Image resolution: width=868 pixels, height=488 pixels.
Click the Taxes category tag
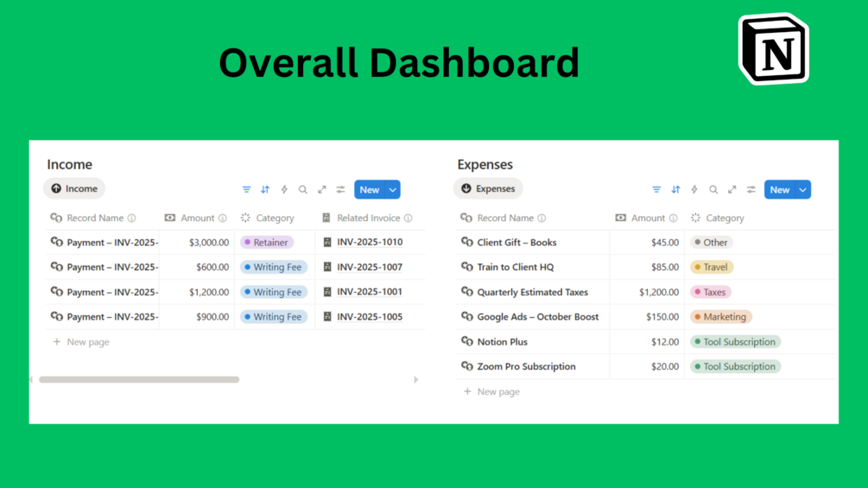click(x=710, y=292)
